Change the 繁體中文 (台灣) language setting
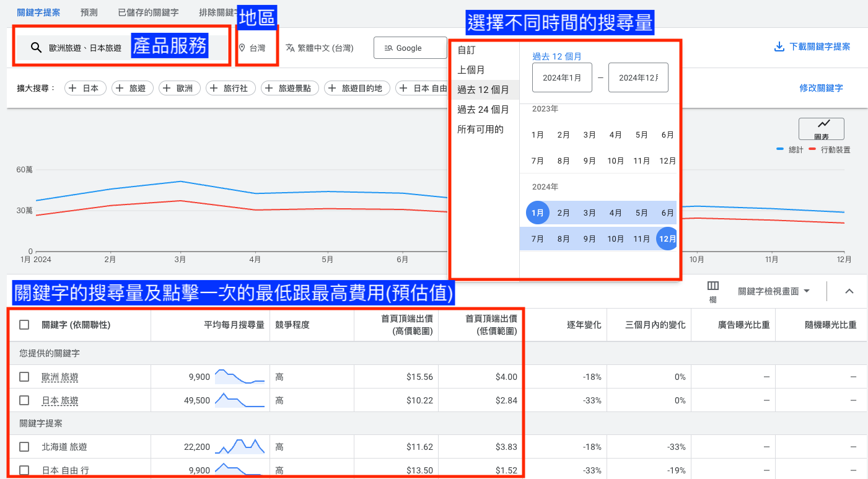The image size is (868, 479). click(320, 48)
